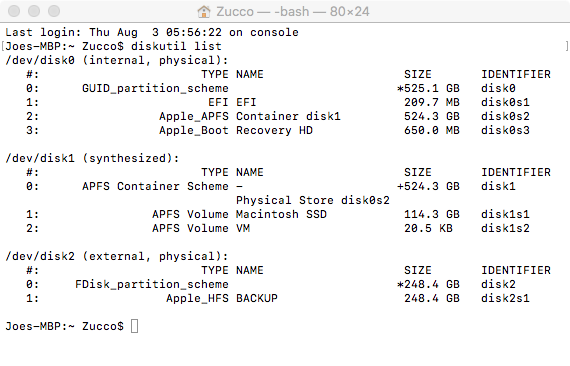Viewport: 570px width, 366px height.
Task: Click the home folder icon in title bar
Action: tap(204, 12)
